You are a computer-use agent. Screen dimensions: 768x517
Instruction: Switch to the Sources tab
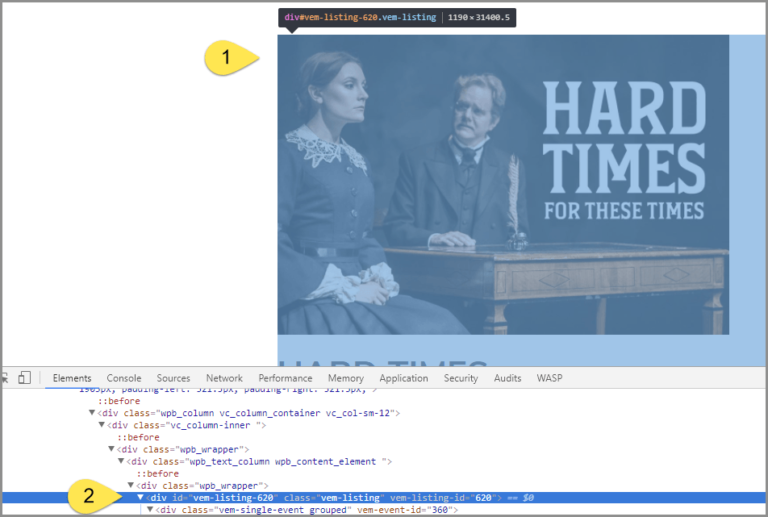[x=173, y=378]
